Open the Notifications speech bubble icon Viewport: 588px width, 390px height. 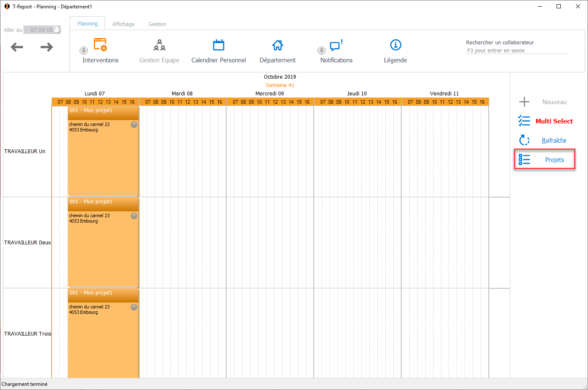pyautogui.click(x=336, y=45)
